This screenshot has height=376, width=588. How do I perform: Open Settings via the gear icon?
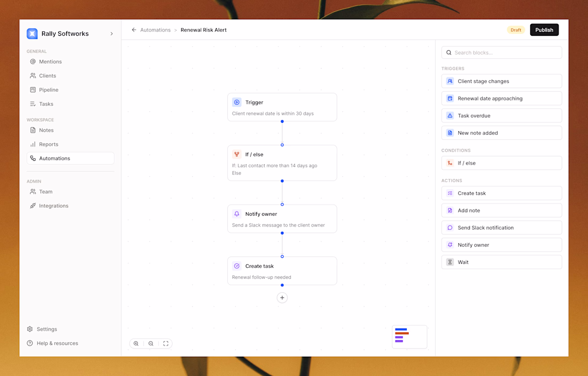30,329
